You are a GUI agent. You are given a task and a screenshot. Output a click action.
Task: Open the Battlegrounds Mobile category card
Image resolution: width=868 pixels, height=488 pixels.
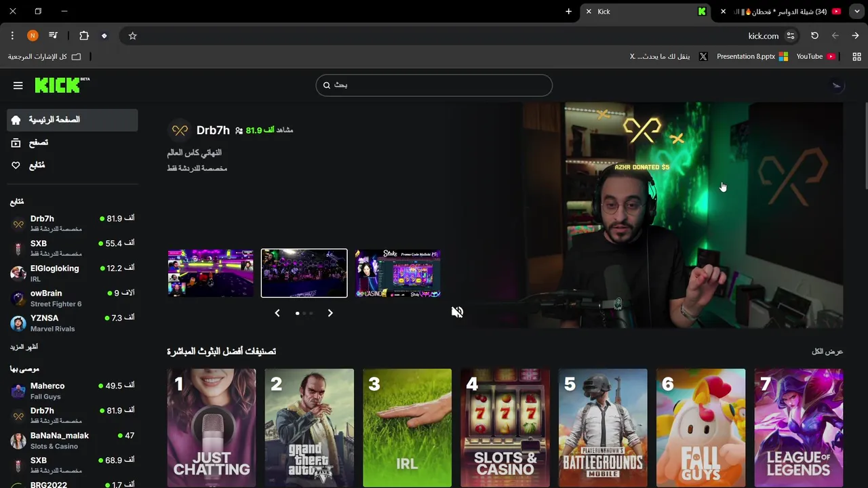(603, 428)
